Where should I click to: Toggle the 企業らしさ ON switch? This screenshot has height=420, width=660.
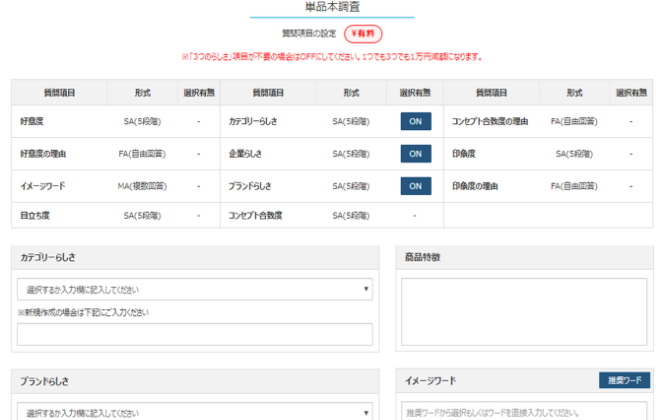point(415,153)
